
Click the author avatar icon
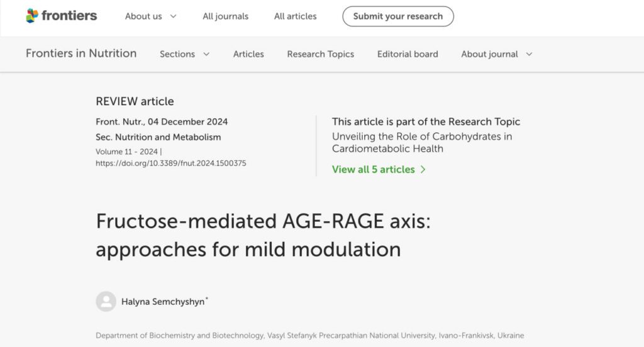pos(106,302)
